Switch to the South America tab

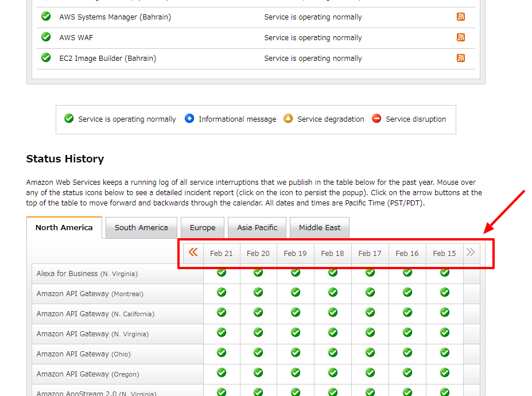coord(141,228)
